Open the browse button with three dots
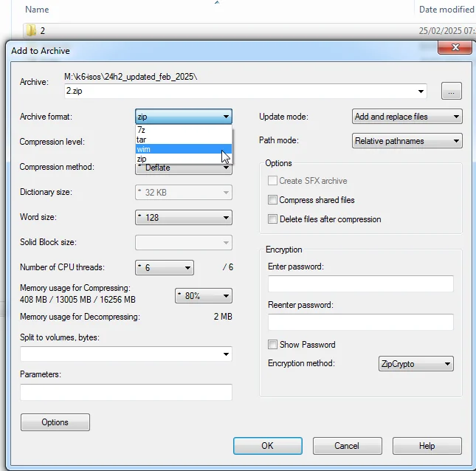 coord(451,91)
